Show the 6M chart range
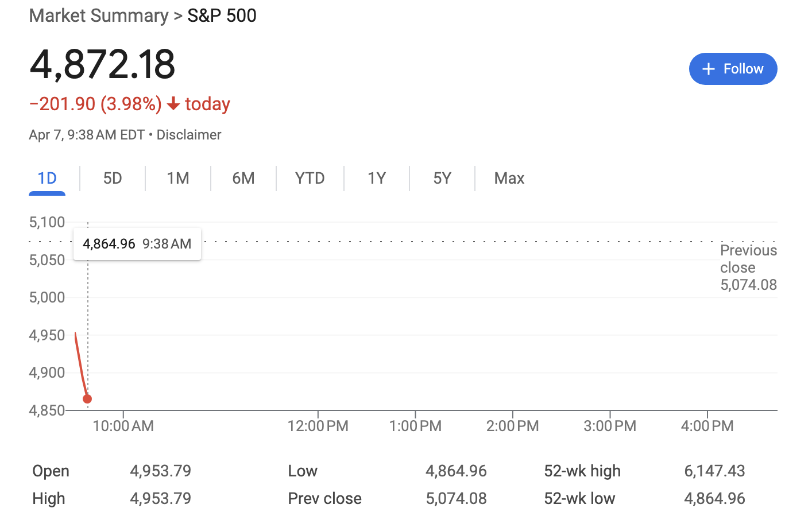This screenshot has height=512, width=812. click(243, 179)
